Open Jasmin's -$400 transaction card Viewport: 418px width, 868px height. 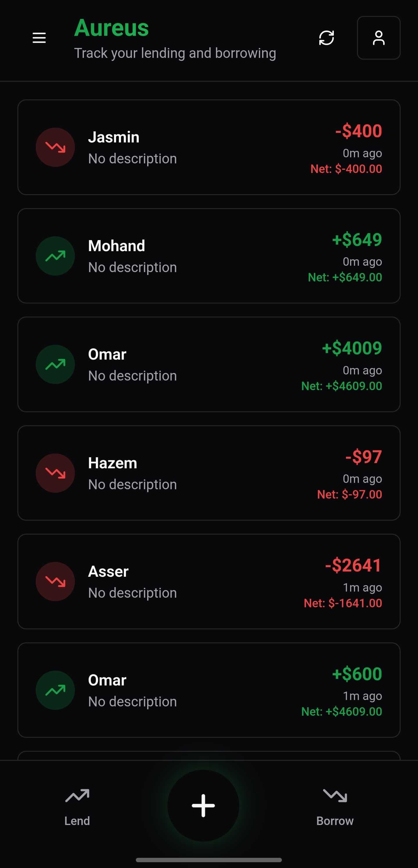209,147
